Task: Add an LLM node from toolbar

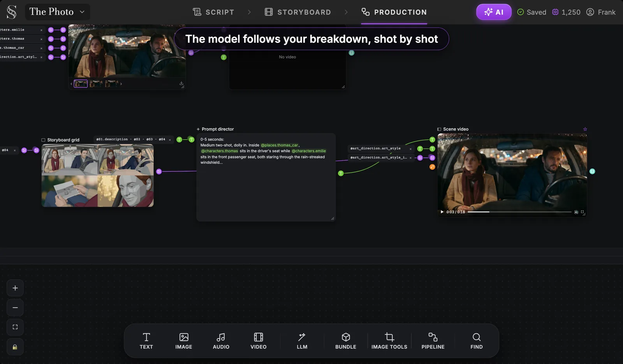Action: point(302,341)
